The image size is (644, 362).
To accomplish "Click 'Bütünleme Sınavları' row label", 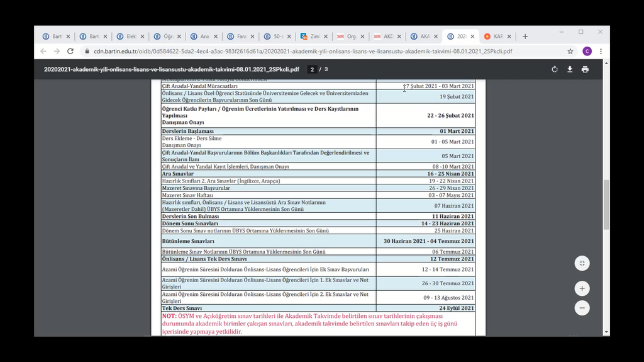I will coord(188,241).
